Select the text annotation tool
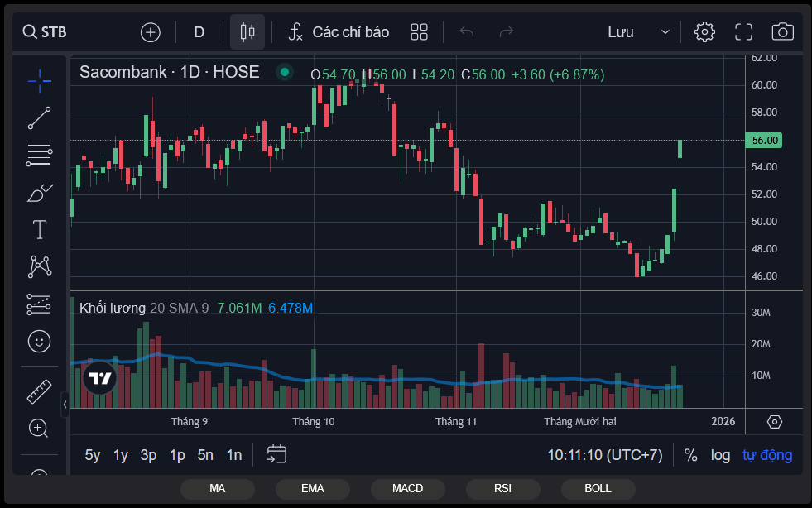 (x=39, y=230)
